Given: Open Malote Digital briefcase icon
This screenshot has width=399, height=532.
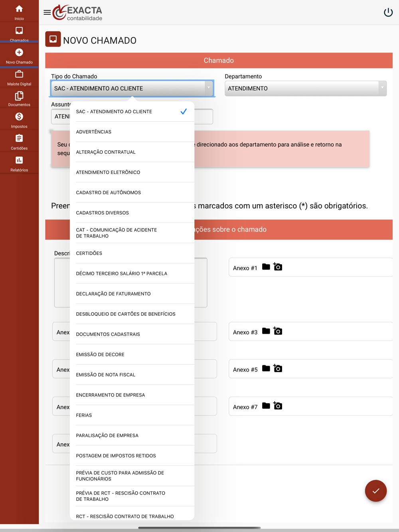Looking at the screenshot, I should [x=19, y=74].
